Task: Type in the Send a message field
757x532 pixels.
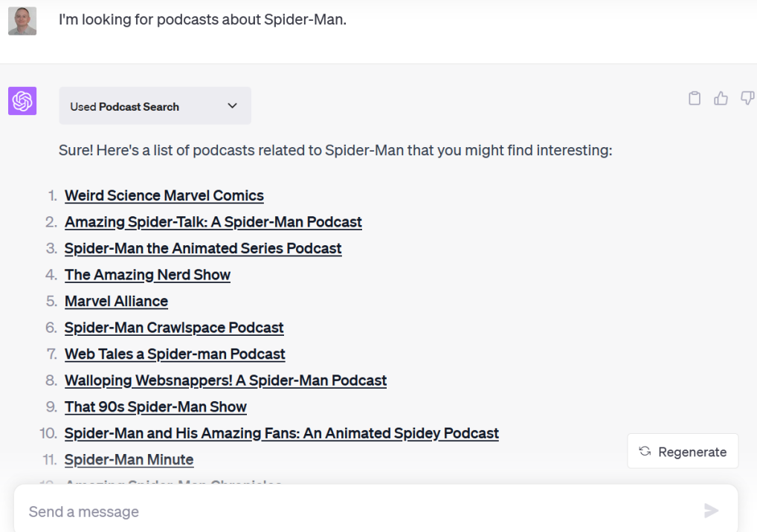Action: [x=357, y=511]
